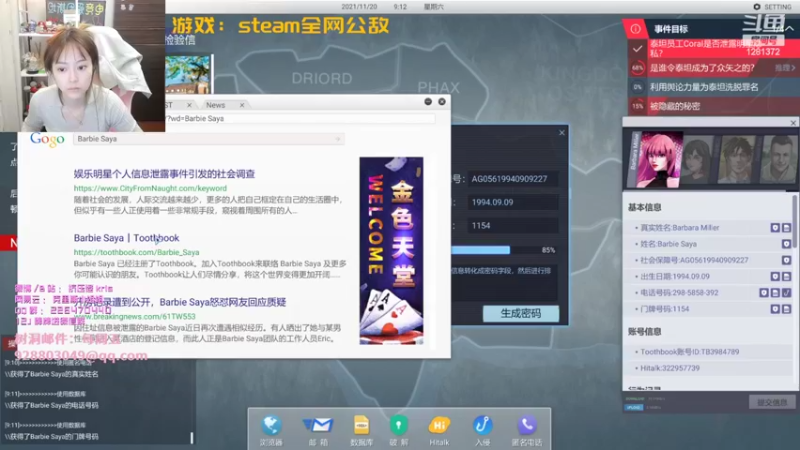This screenshot has height=450, width=800.
Task: Close the password generator window
Action: pos(562,133)
